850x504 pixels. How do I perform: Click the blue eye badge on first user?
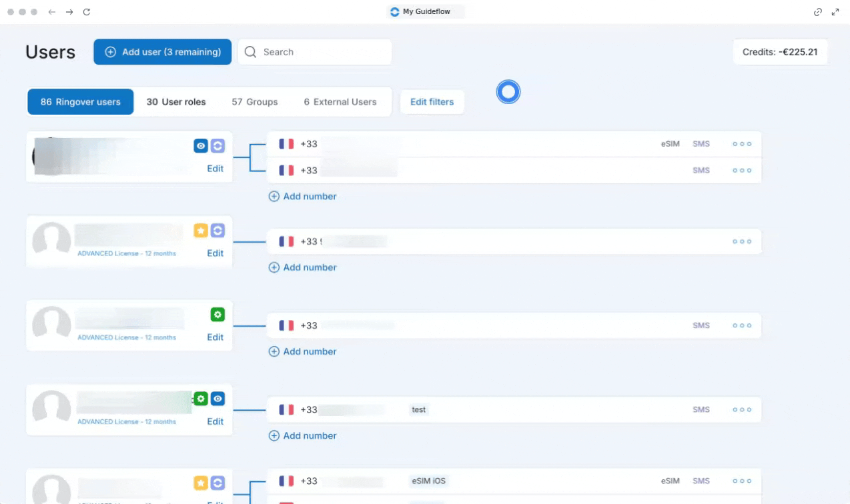click(201, 146)
